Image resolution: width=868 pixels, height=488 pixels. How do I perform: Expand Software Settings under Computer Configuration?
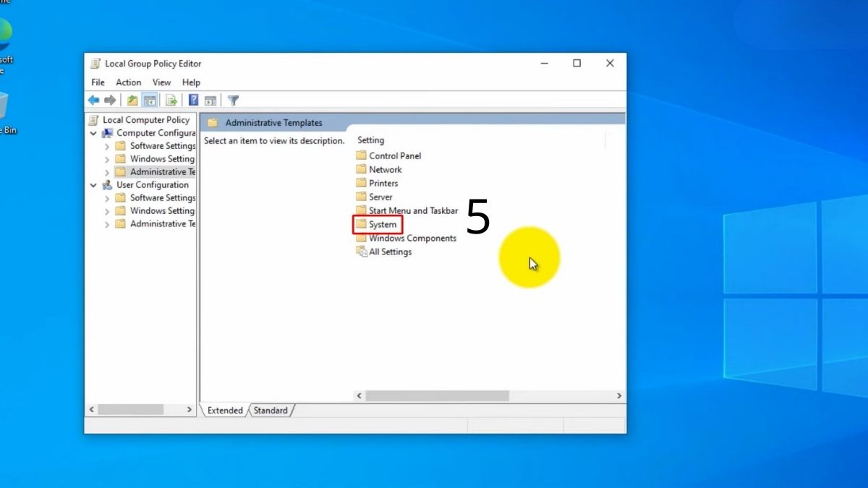107,146
